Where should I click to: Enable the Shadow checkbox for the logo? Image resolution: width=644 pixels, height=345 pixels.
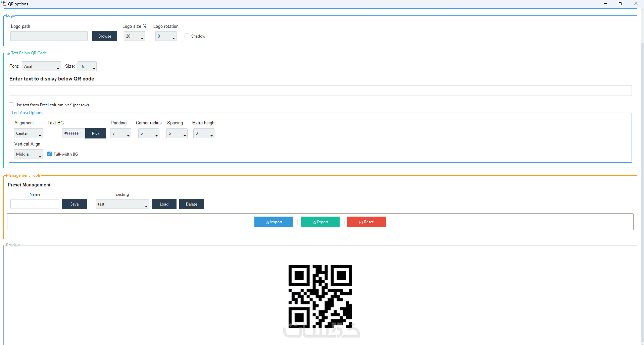187,36
